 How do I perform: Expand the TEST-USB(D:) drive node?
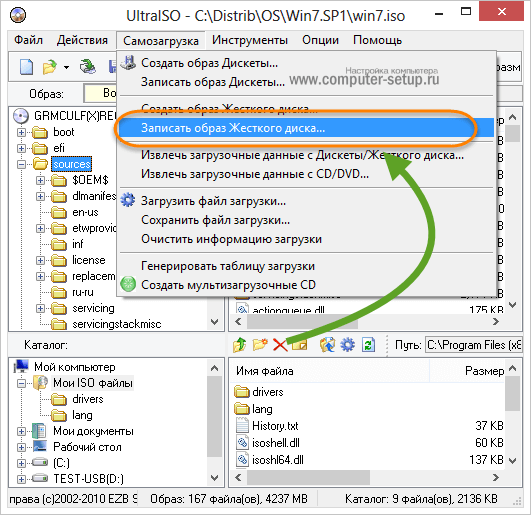point(21,479)
